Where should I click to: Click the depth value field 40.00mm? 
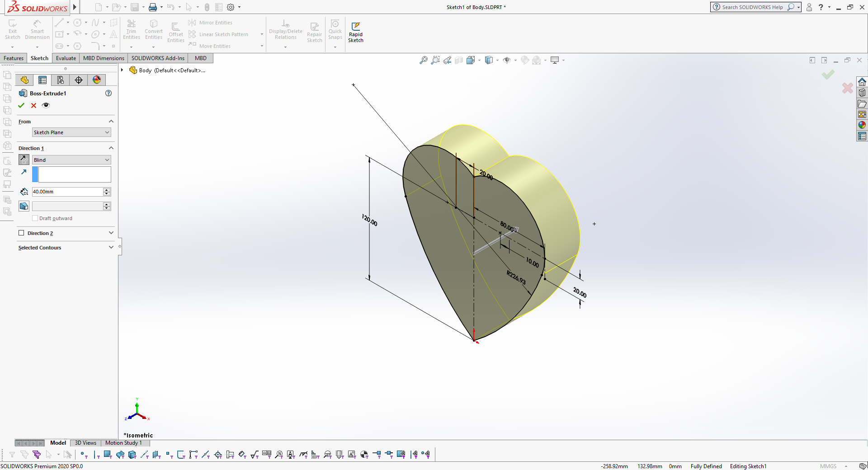pyautogui.click(x=67, y=192)
